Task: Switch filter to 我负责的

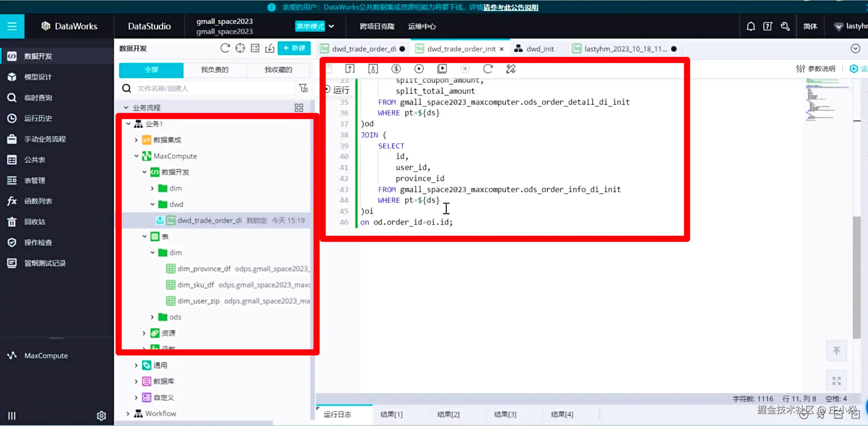Action: [215, 70]
